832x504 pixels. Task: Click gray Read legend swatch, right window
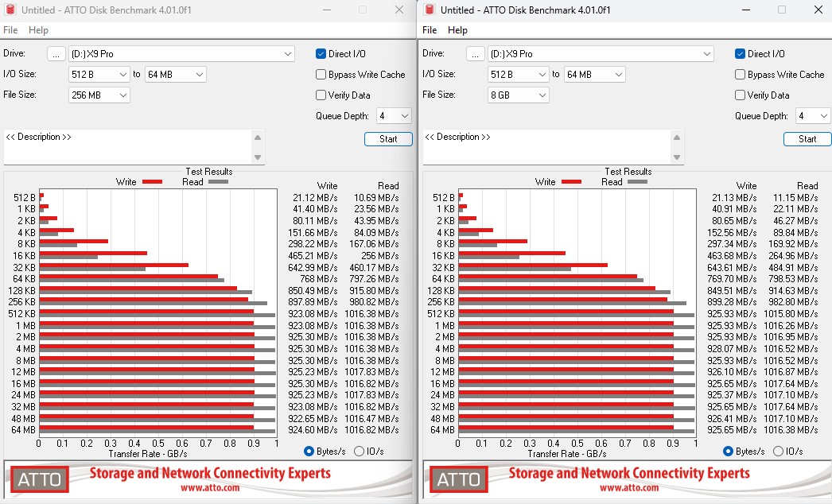tap(637, 182)
